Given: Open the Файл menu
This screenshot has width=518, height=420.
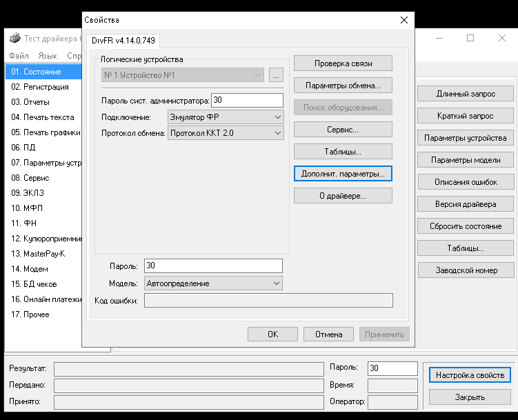Looking at the screenshot, I should (x=19, y=56).
